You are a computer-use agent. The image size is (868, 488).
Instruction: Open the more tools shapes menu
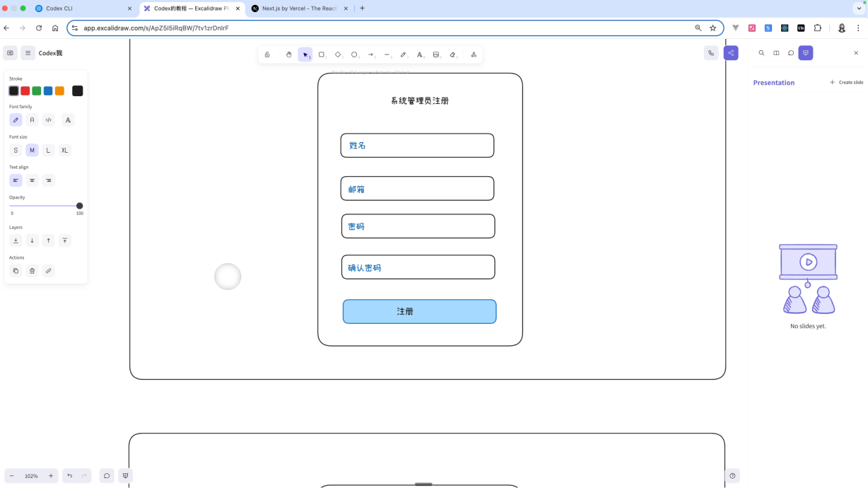pyautogui.click(x=474, y=54)
